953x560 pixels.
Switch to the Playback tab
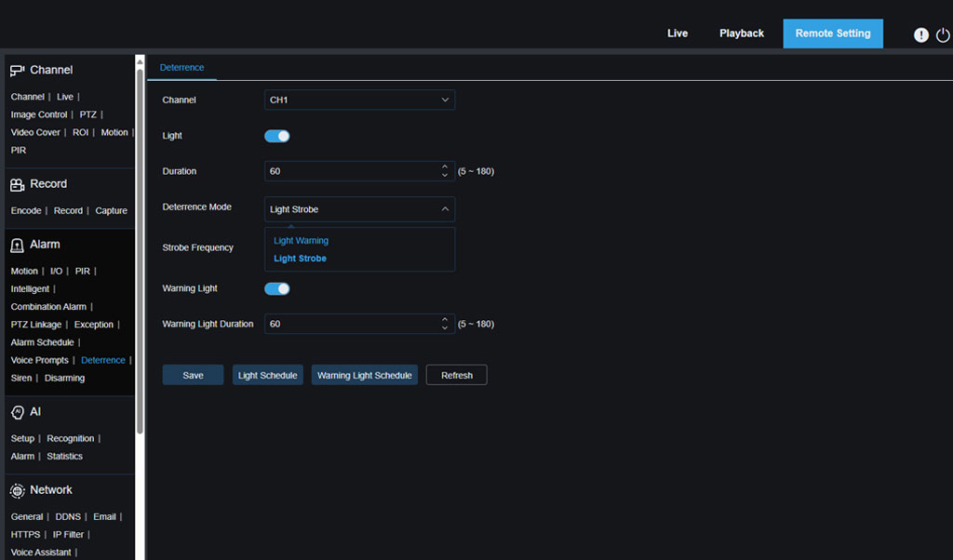741,33
